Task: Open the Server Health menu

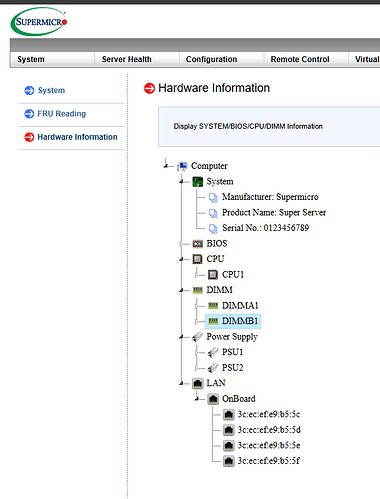Action: (x=127, y=59)
